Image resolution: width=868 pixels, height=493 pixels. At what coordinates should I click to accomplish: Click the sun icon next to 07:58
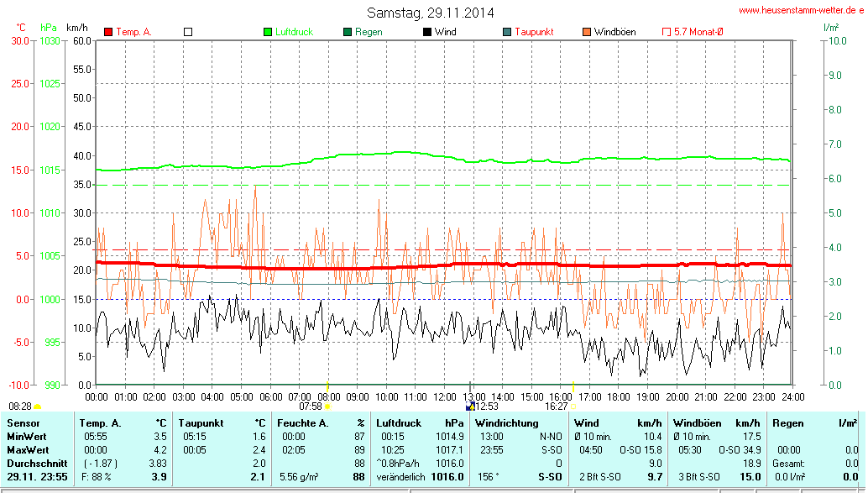(327, 406)
